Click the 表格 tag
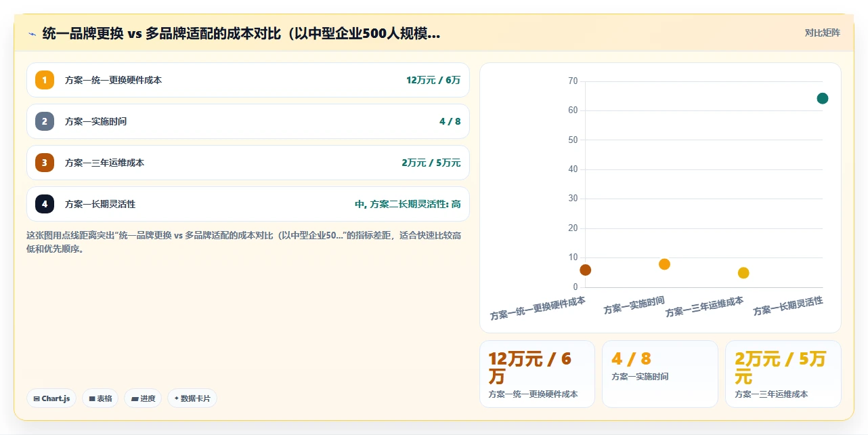The width and height of the screenshot is (868, 435). [x=101, y=398]
